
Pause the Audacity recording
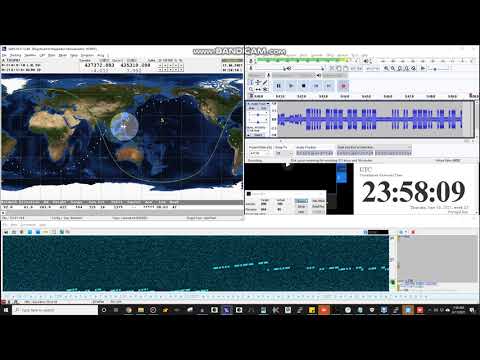click(x=278, y=86)
